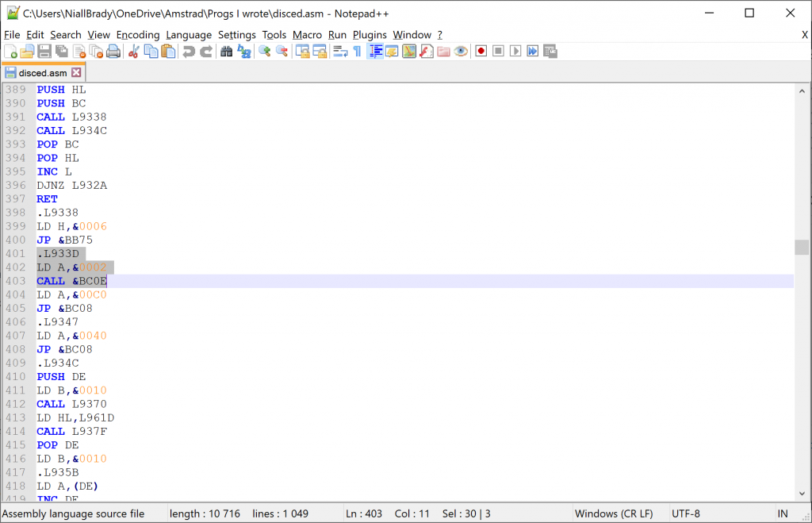Toggle the indent guide button
Viewport: 812px width, 523px height.
376,52
